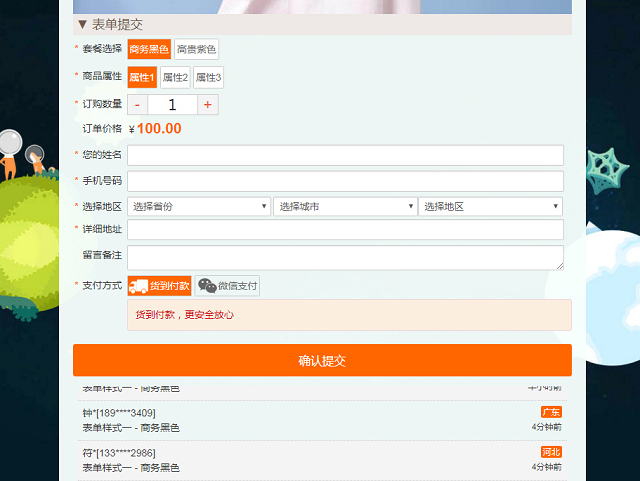Click the 广东 region tag

tap(551, 412)
